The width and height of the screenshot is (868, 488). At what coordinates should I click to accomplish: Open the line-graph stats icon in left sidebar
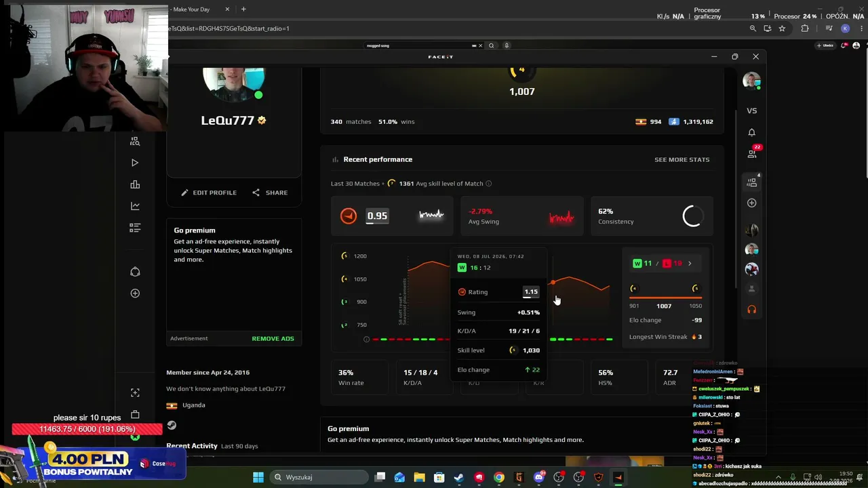[135, 206]
